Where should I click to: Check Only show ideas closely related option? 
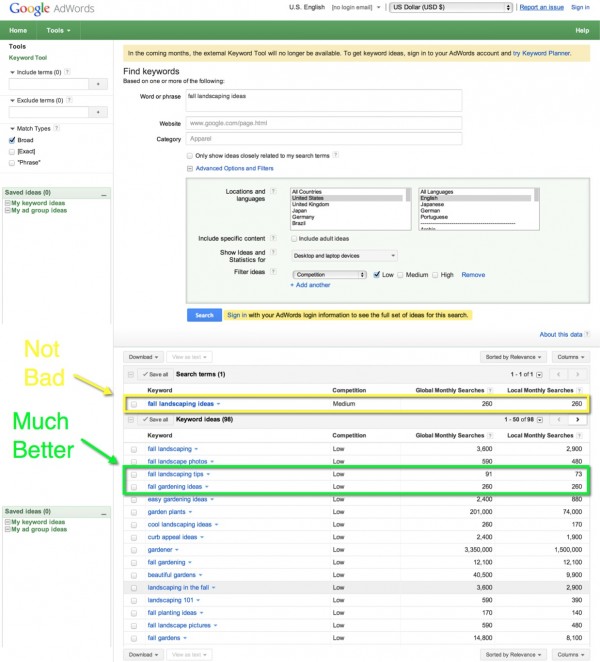(190, 156)
